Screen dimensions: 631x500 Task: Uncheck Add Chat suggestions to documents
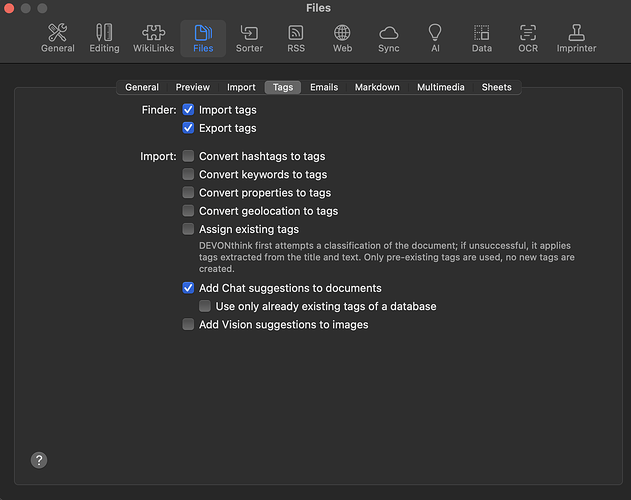coord(188,288)
